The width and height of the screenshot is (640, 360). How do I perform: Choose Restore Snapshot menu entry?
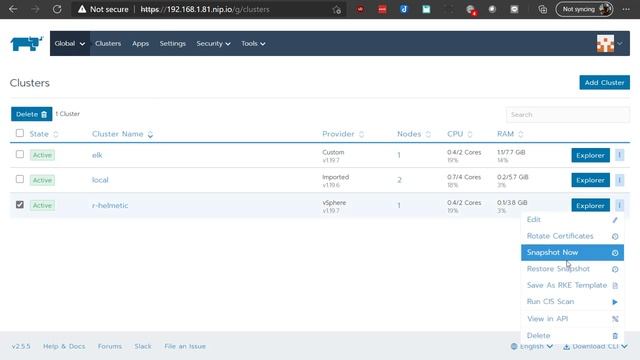572,269
